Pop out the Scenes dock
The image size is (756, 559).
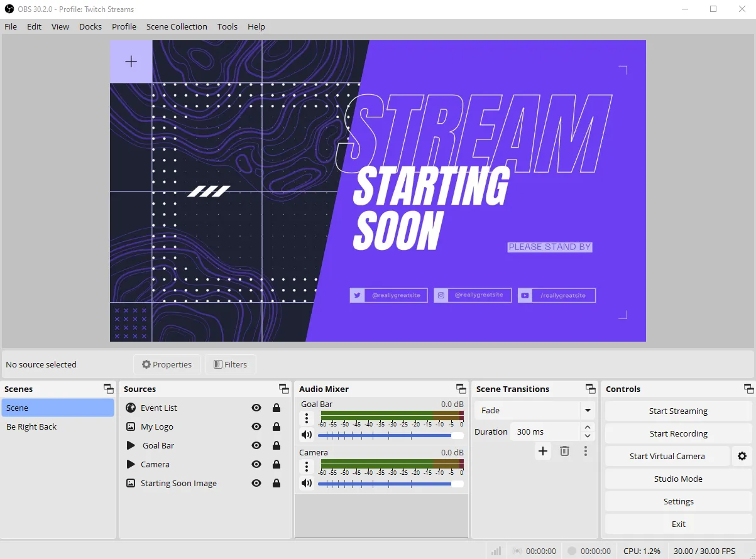[109, 389]
